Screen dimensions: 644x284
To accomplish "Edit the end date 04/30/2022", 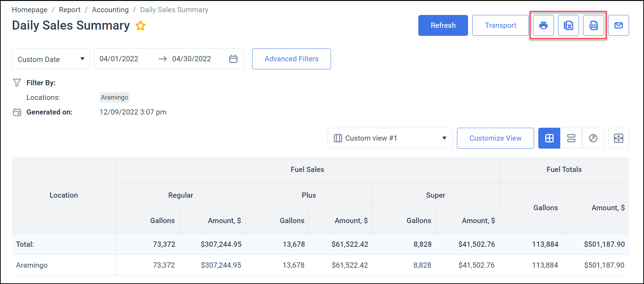I will coord(192,59).
